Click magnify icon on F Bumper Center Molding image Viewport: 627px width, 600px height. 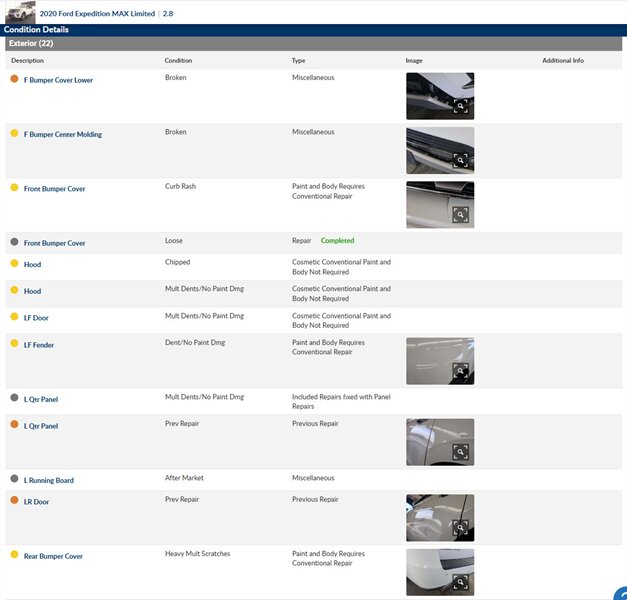tap(461, 160)
